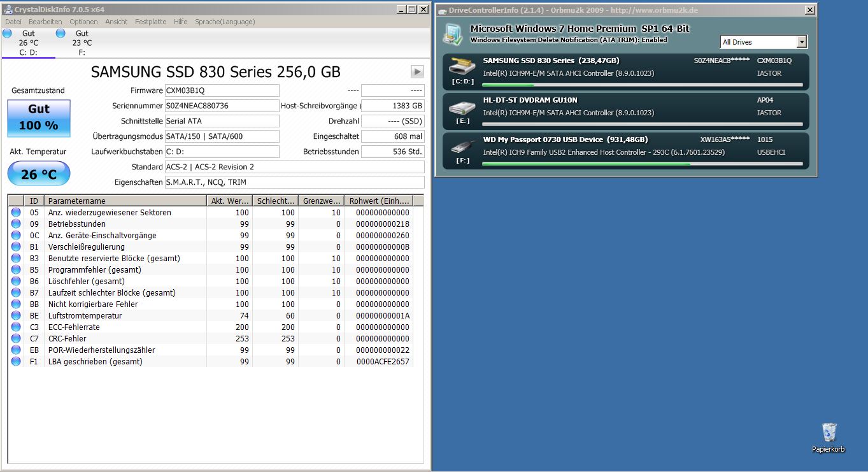The image size is (868, 472).
Task: Click the Gut 100 % health status button
Action: 38,118
